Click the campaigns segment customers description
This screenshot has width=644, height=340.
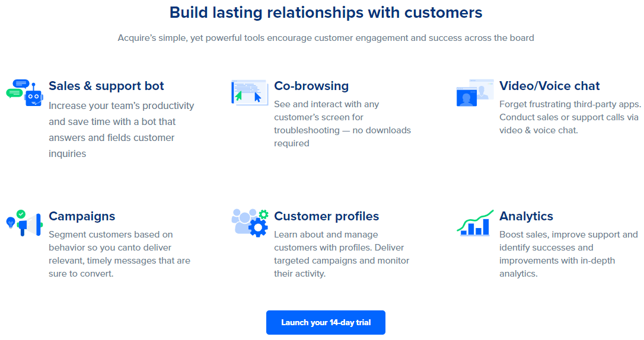pyautogui.click(x=120, y=254)
